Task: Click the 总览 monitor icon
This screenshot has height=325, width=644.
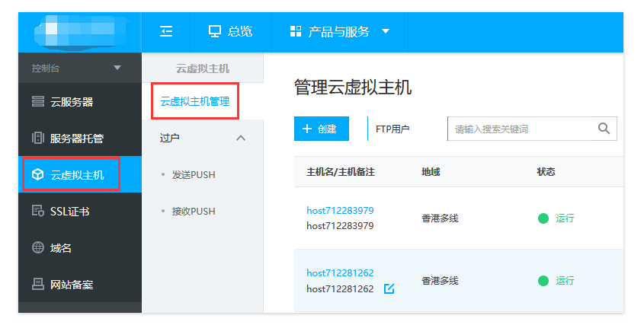Action: point(215,31)
